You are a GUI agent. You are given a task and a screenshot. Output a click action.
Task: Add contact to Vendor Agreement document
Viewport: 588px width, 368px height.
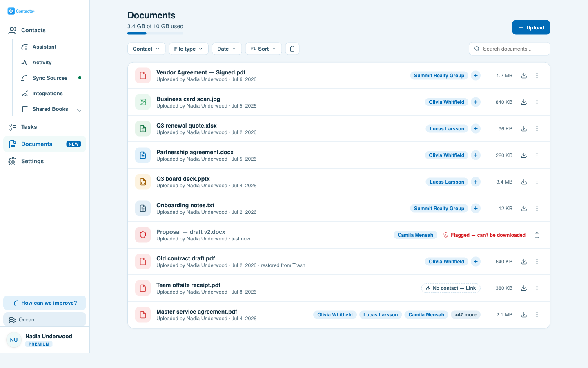pyautogui.click(x=476, y=76)
